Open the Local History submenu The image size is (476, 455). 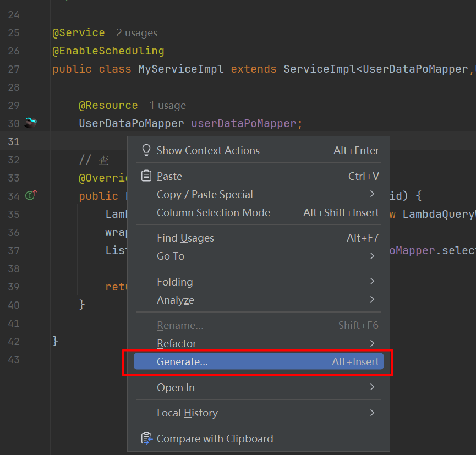coord(258,413)
